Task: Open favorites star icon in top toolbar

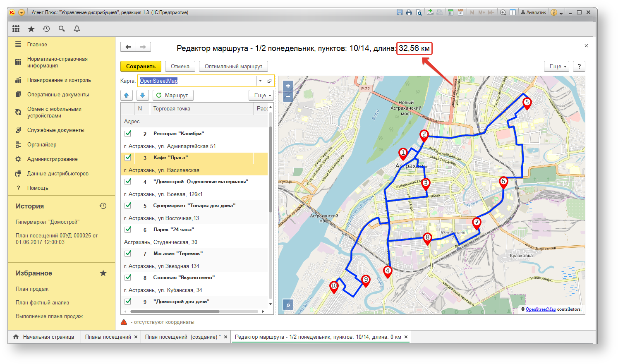Action: 31,29
